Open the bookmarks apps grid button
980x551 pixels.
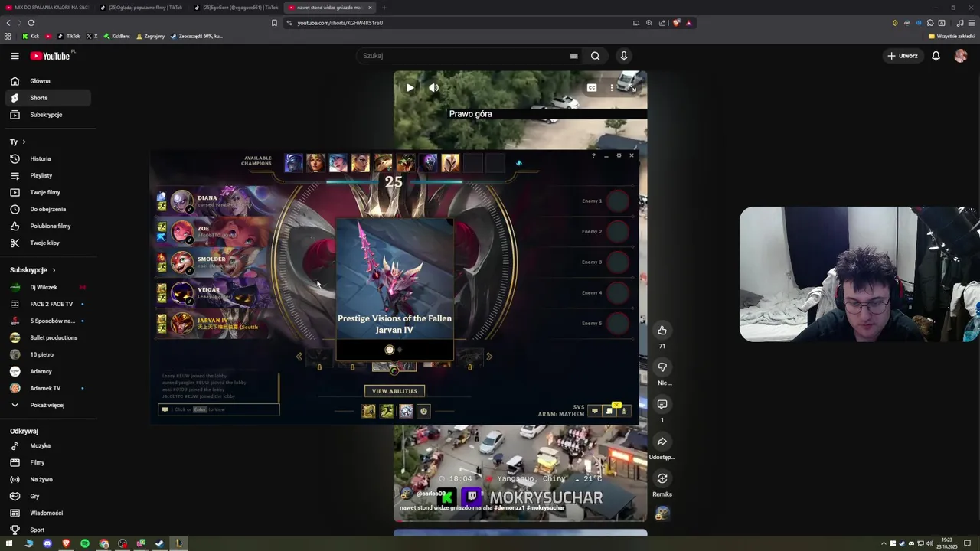pyautogui.click(x=8, y=36)
